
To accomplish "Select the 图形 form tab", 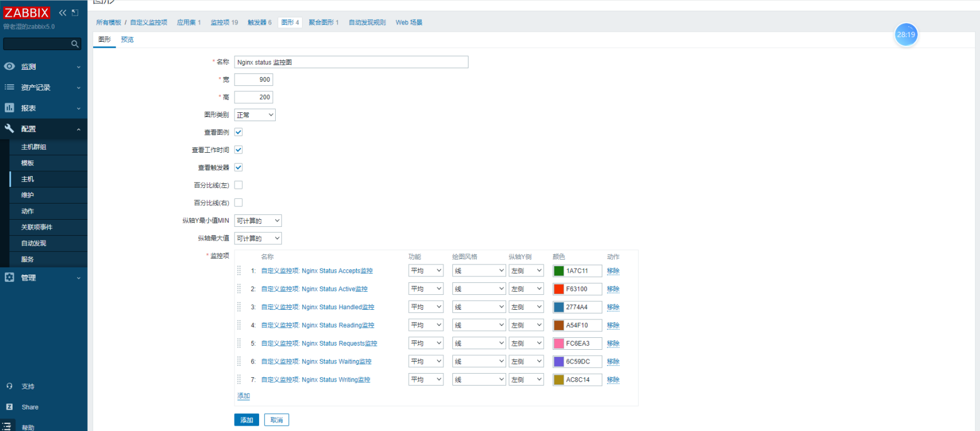I will [x=104, y=39].
